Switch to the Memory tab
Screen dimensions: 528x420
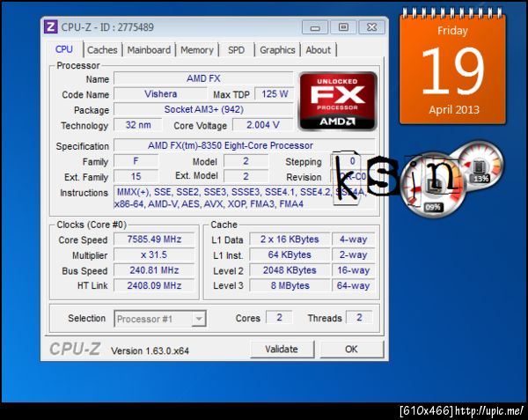197,50
